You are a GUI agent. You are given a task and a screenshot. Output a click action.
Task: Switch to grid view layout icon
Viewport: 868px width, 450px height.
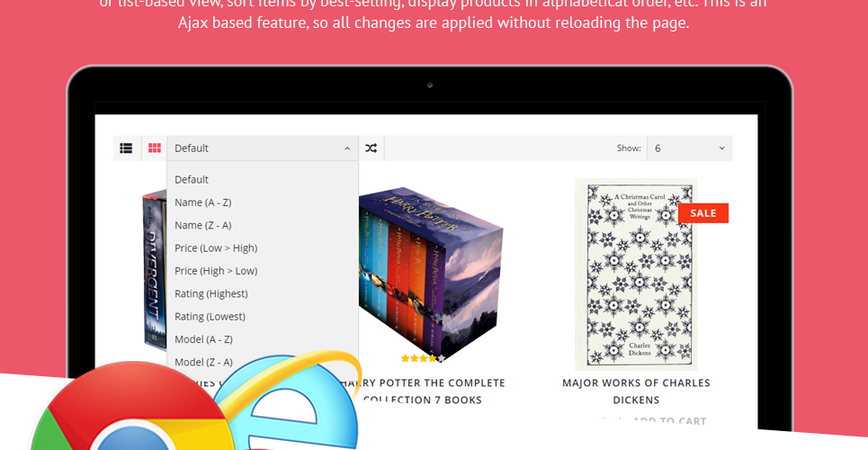[155, 148]
